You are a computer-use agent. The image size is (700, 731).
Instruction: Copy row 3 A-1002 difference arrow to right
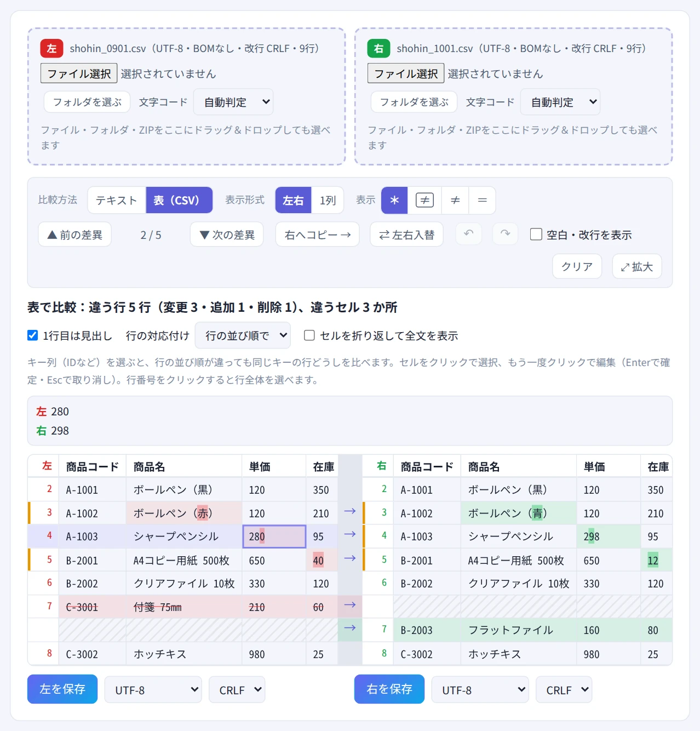click(x=350, y=511)
